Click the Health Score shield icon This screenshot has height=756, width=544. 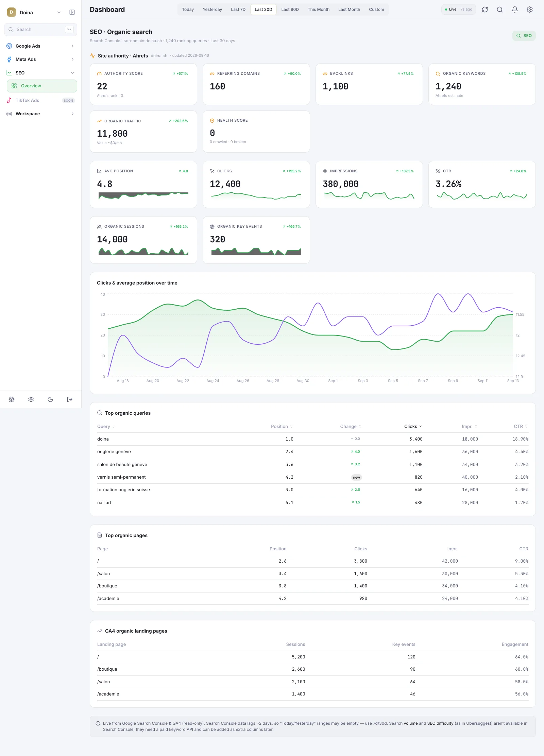click(212, 121)
